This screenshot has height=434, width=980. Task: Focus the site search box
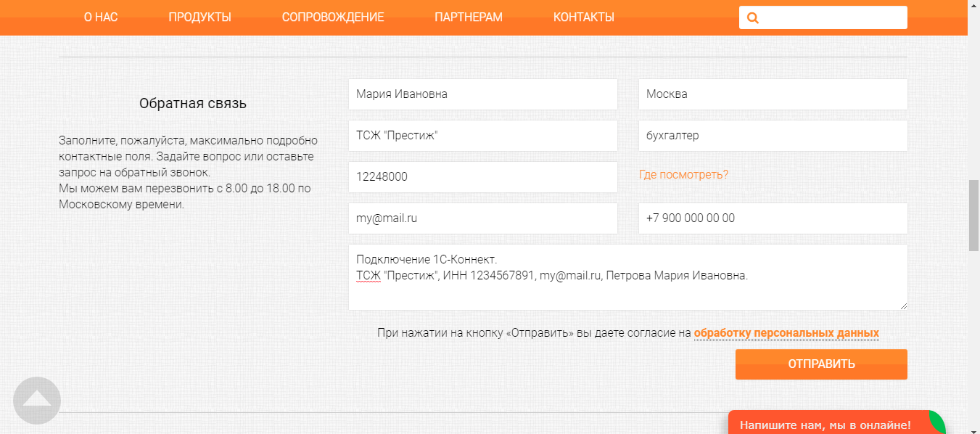tap(823, 17)
